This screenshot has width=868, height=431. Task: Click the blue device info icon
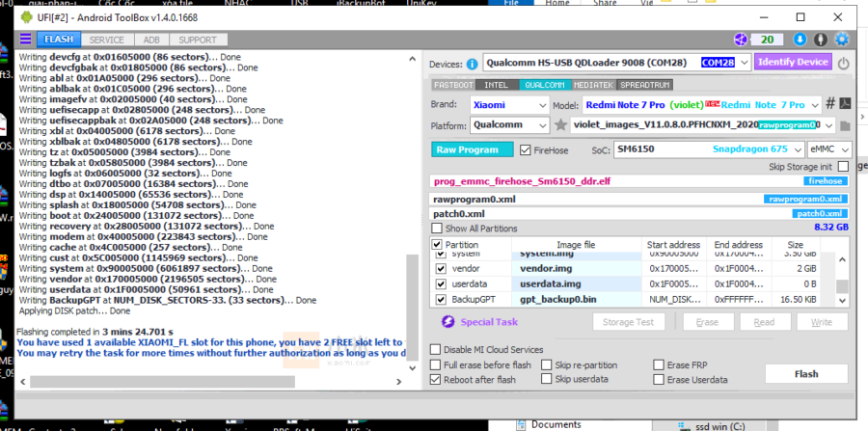[x=473, y=64]
